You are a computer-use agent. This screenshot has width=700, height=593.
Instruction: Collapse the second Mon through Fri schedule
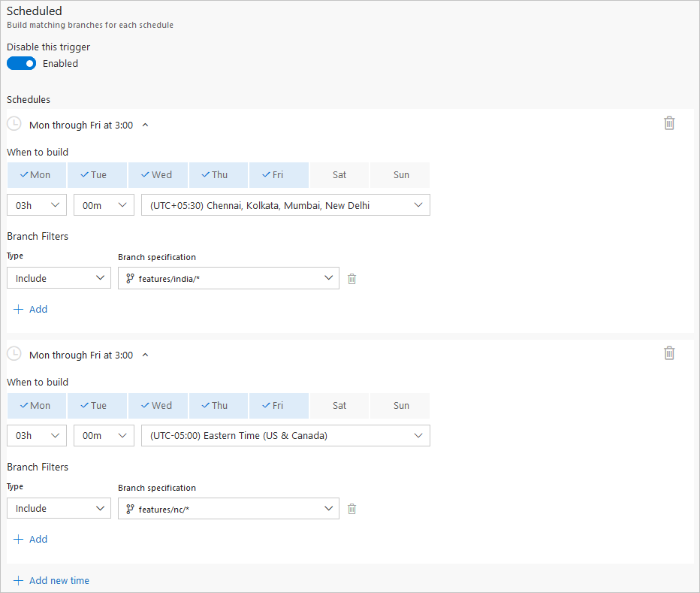click(145, 355)
